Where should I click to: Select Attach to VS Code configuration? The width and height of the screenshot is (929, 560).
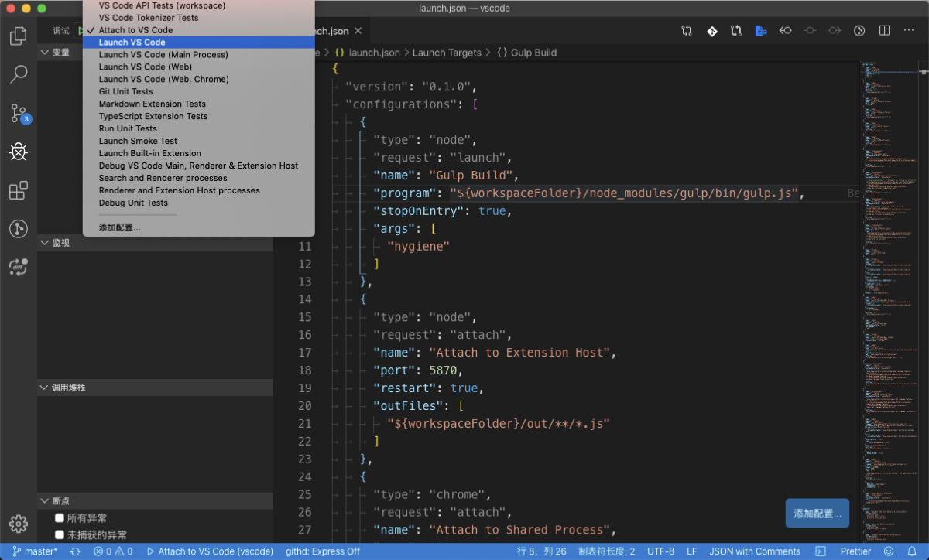[x=199, y=30]
